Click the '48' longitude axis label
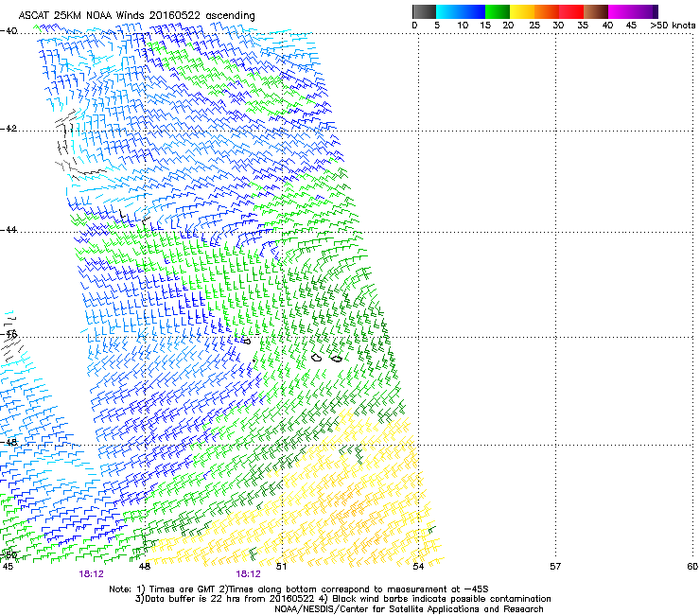Screen dimensions: 700x615 click(x=144, y=567)
